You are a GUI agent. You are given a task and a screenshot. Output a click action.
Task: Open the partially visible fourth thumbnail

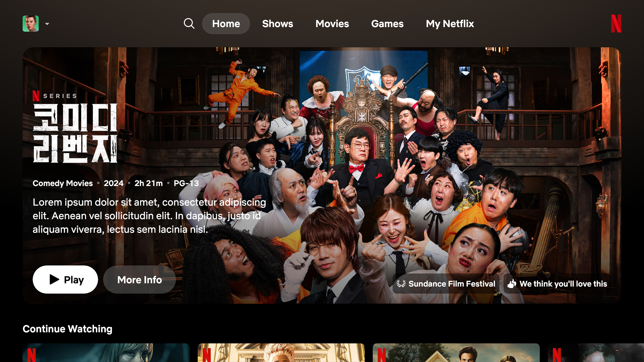click(596, 353)
